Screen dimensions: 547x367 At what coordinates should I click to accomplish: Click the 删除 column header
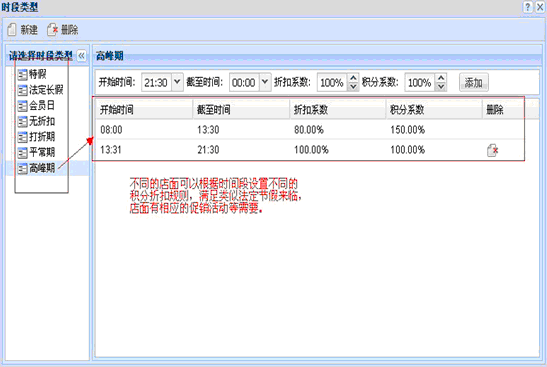pos(503,110)
